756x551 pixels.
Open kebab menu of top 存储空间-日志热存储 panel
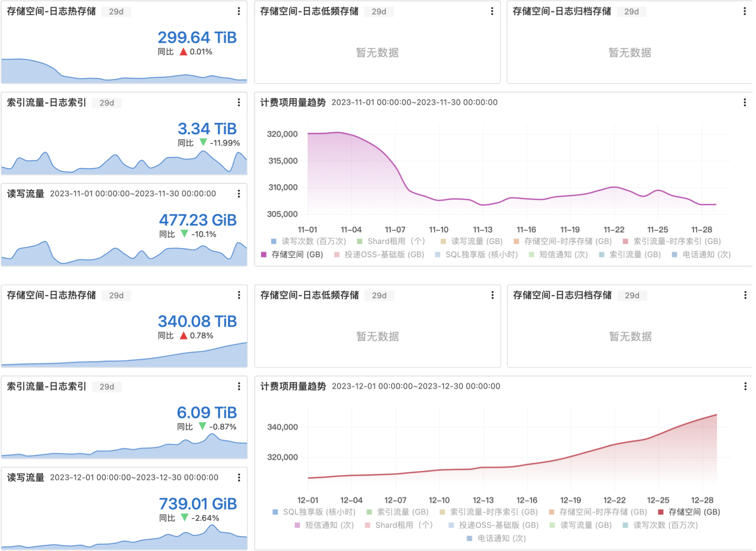(239, 11)
